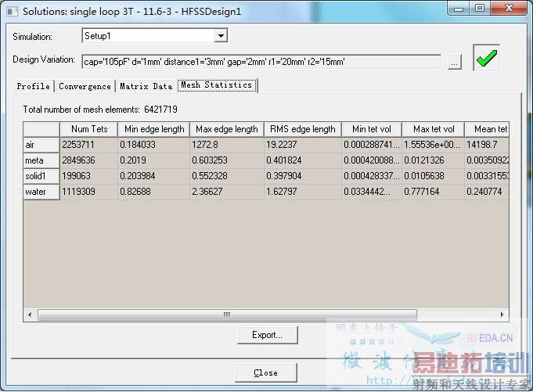This screenshot has width=533, height=392.
Task: Click the Max edge length column header
Action: coord(227,129)
